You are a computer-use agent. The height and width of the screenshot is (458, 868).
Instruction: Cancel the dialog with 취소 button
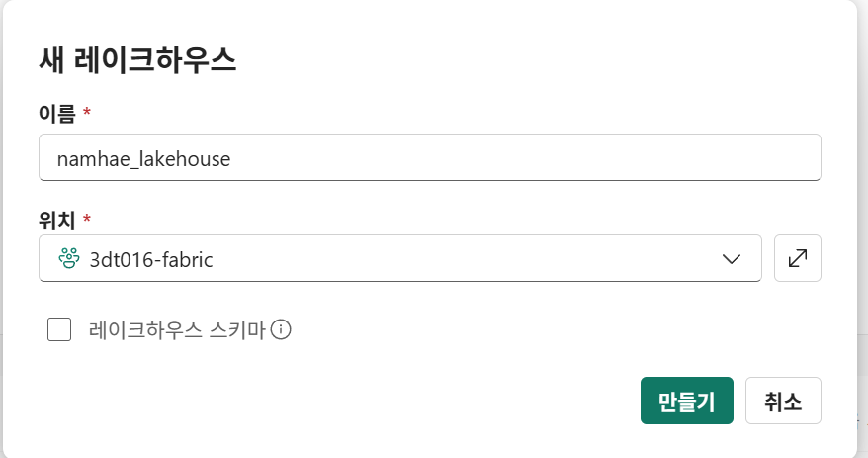(x=783, y=401)
